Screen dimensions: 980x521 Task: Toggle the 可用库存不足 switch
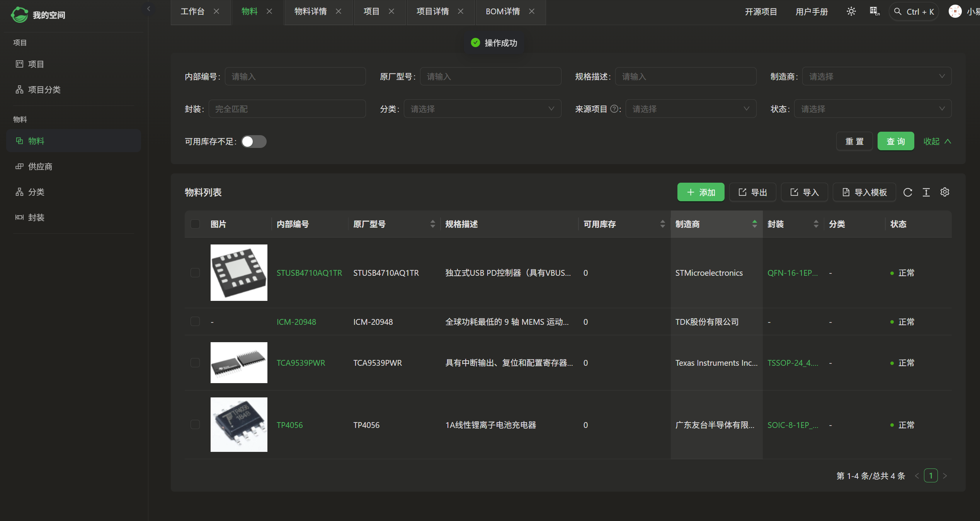pos(254,141)
